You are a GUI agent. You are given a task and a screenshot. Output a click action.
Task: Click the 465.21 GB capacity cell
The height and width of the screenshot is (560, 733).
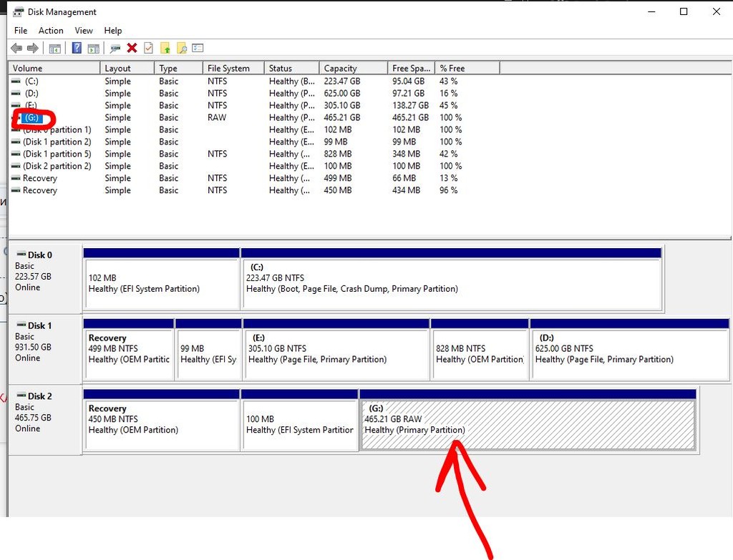coord(342,118)
